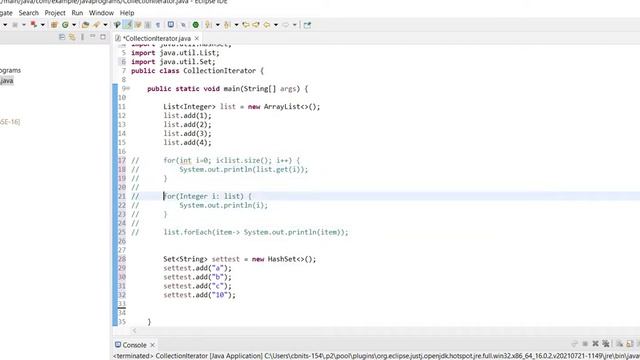Expand the Back navigation history dropdown
640x360 pixels.
[276, 25]
